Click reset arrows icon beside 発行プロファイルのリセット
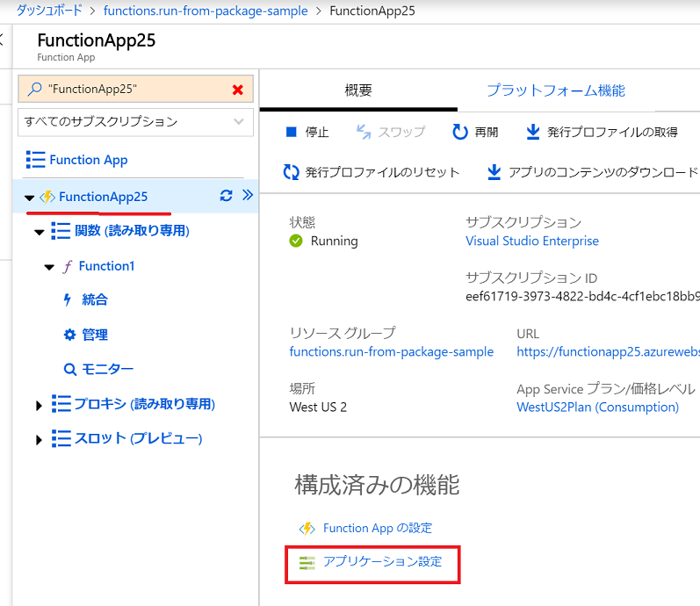The image size is (700, 606). pyautogui.click(x=291, y=172)
